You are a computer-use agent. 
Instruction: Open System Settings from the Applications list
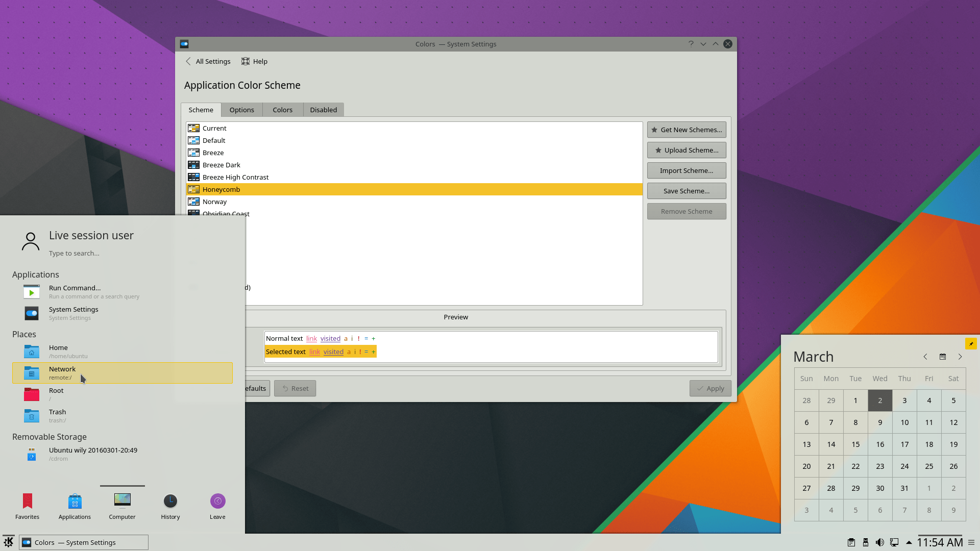(73, 313)
